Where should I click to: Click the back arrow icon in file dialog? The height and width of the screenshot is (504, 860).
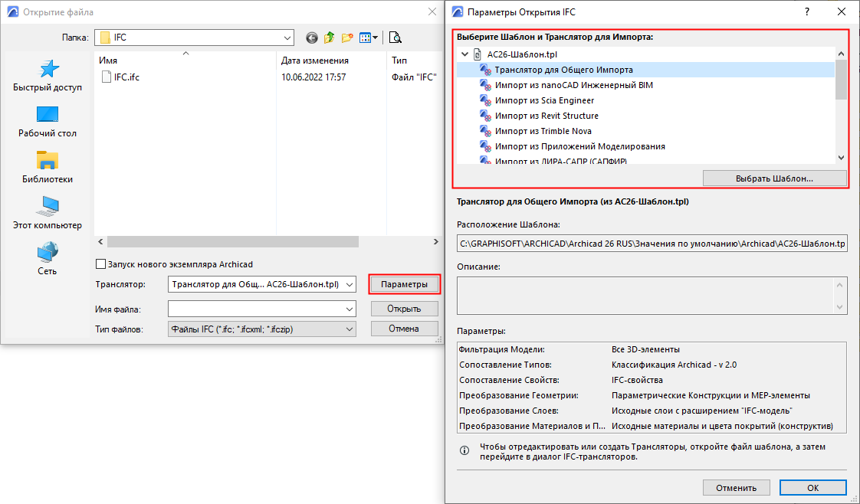point(311,38)
